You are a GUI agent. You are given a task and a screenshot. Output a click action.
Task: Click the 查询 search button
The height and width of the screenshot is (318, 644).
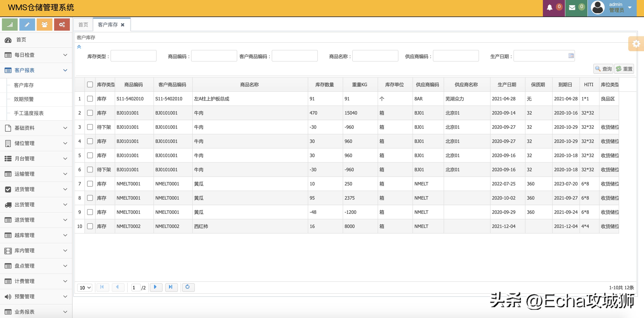603,69
